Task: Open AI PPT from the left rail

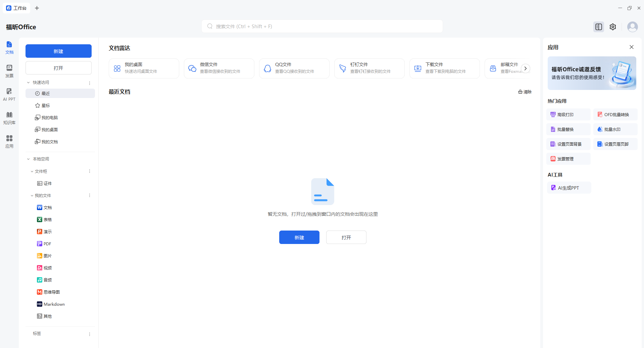Action: click(x=9, y=95)
